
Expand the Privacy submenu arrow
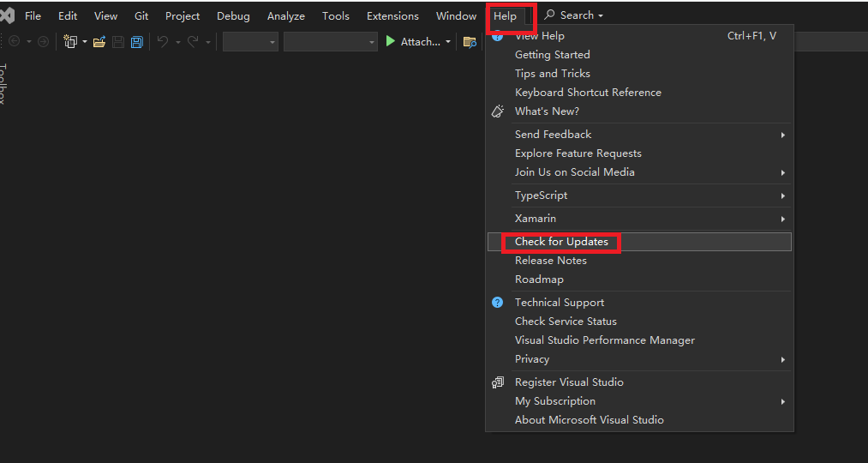[x=783, y=359]
